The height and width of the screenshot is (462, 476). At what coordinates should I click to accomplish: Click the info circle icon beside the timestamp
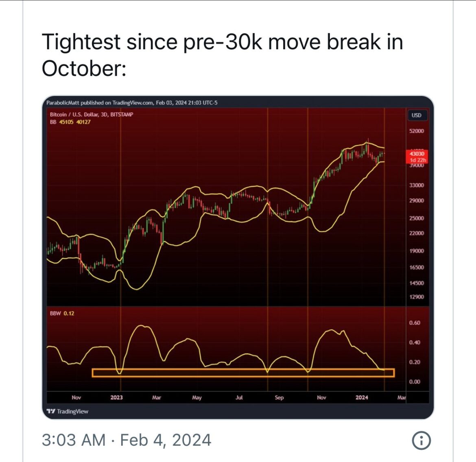[421, 440]
